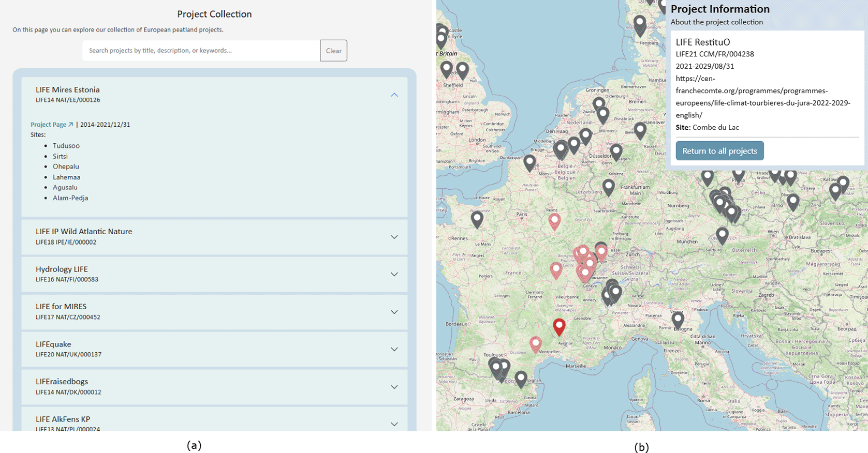This screenshot has width=868, height=453.
Task: Click the LIFE RestituO project title
Action: 703,42
